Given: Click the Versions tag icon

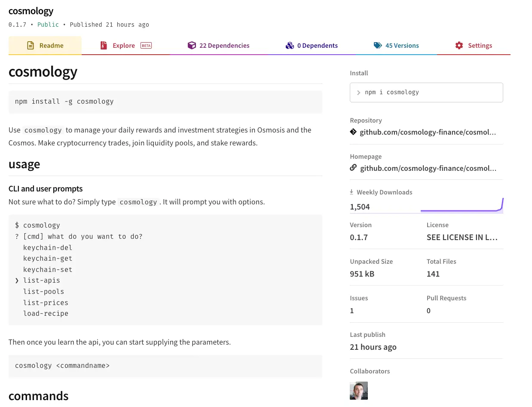Looking at the screenshot, I should (x=378, y=45).
